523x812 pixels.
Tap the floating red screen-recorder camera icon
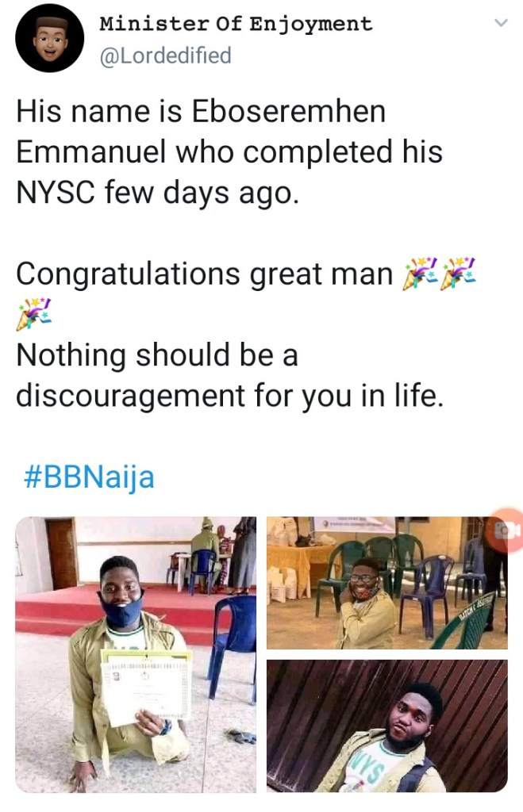pos(505,530)
